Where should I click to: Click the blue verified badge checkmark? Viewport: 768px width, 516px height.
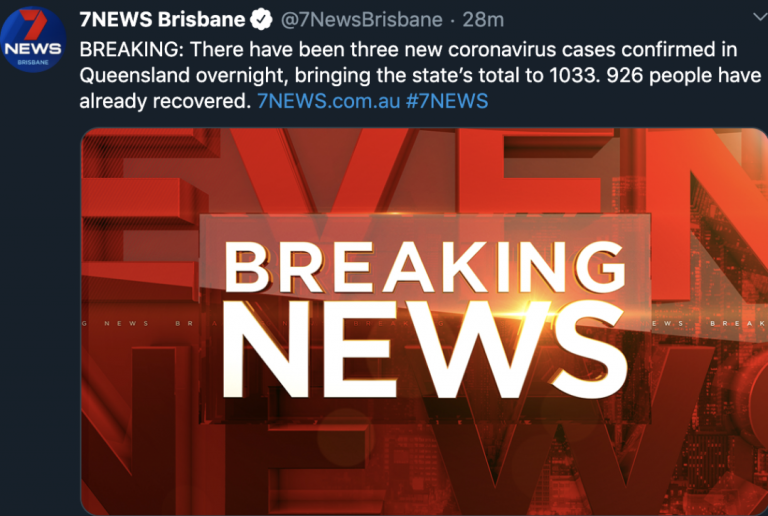(x=262, y=20)
